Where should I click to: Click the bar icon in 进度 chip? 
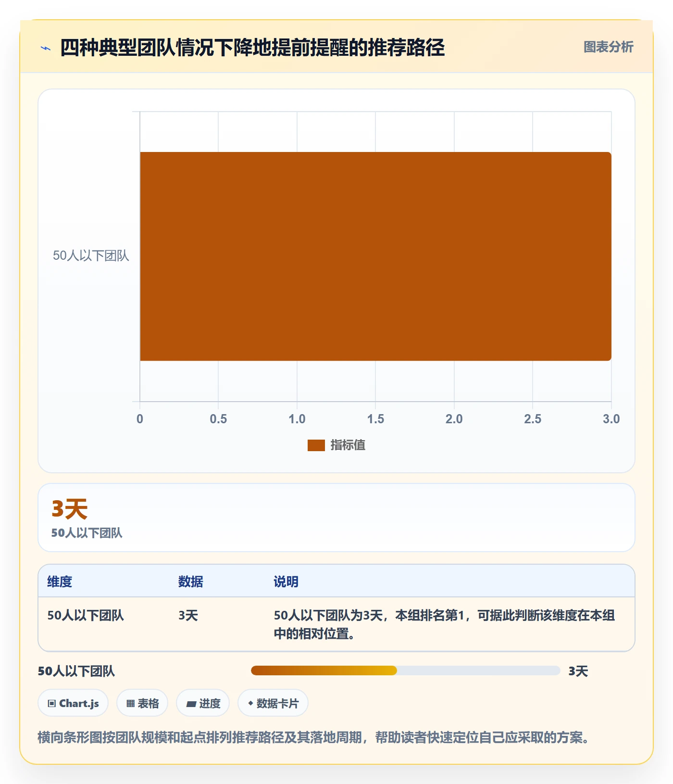[191, 704]
